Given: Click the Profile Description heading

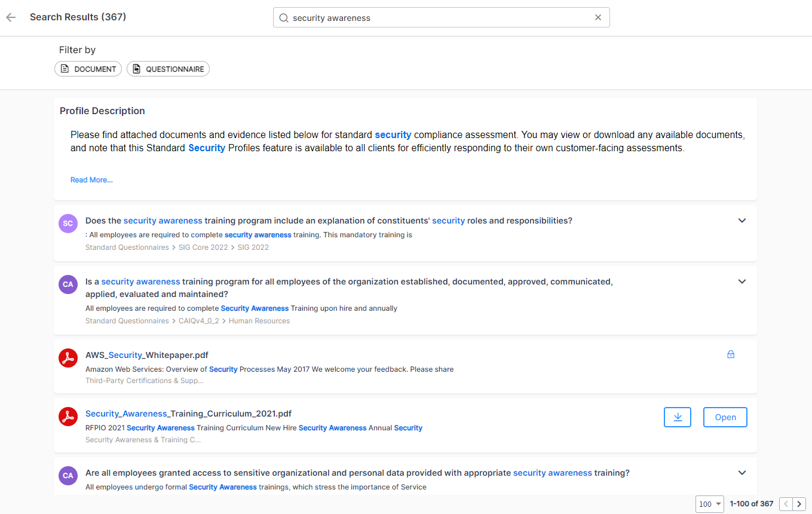Looking at the screenshot, I should click(102, 111).
